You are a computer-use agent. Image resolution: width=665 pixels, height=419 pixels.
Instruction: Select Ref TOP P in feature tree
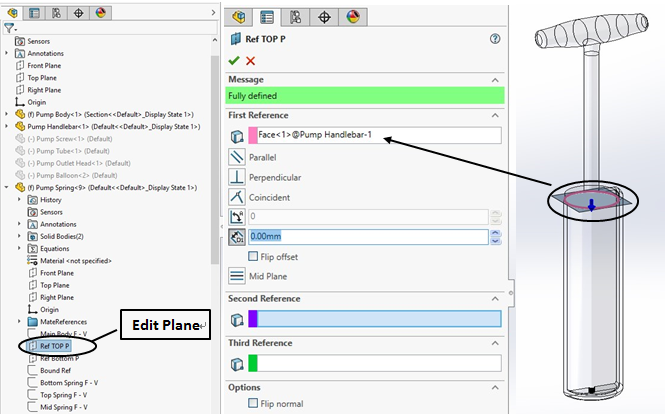[x=59, y=345]
